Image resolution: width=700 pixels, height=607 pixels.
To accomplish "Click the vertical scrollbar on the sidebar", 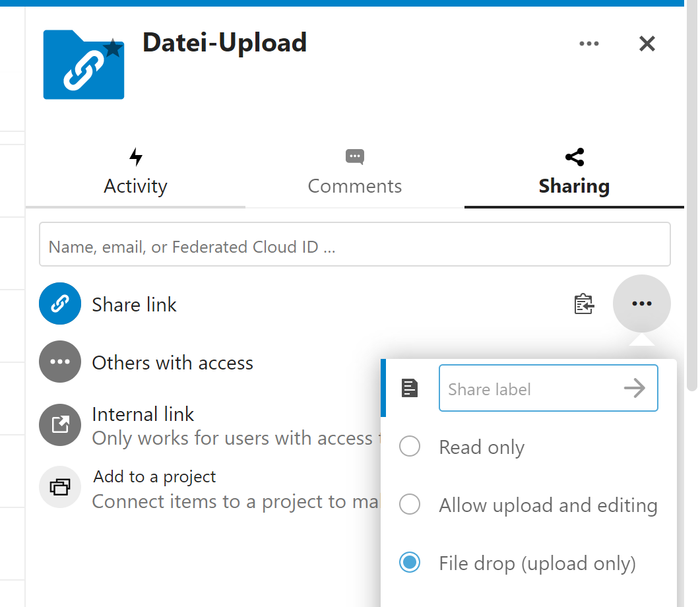I will point(691,197).
